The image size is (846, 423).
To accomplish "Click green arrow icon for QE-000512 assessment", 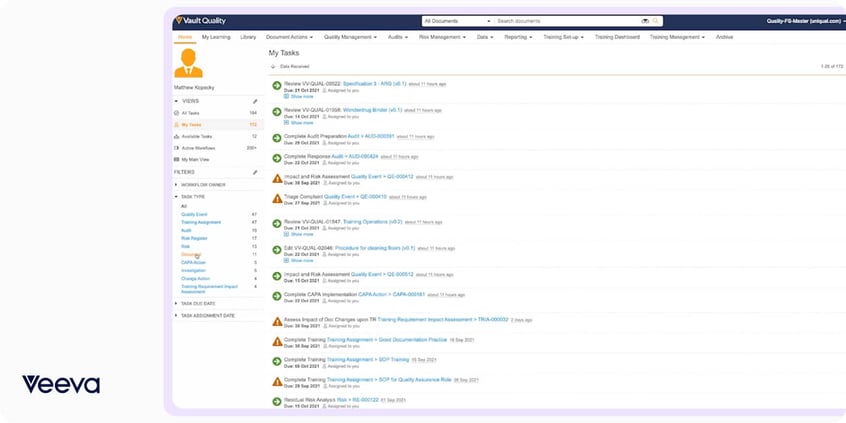I will (277, 276).
